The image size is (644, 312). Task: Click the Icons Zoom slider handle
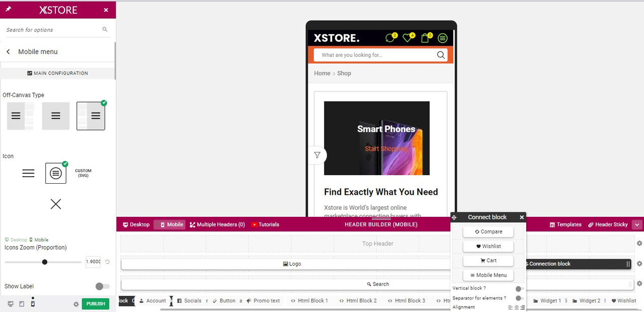(x=45, y=262)
